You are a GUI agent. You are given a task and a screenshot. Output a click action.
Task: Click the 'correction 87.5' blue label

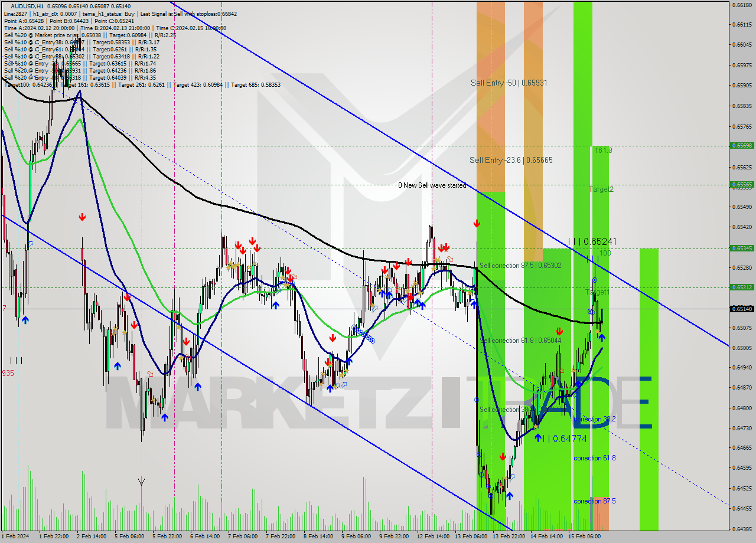click(x=595, y=501)
